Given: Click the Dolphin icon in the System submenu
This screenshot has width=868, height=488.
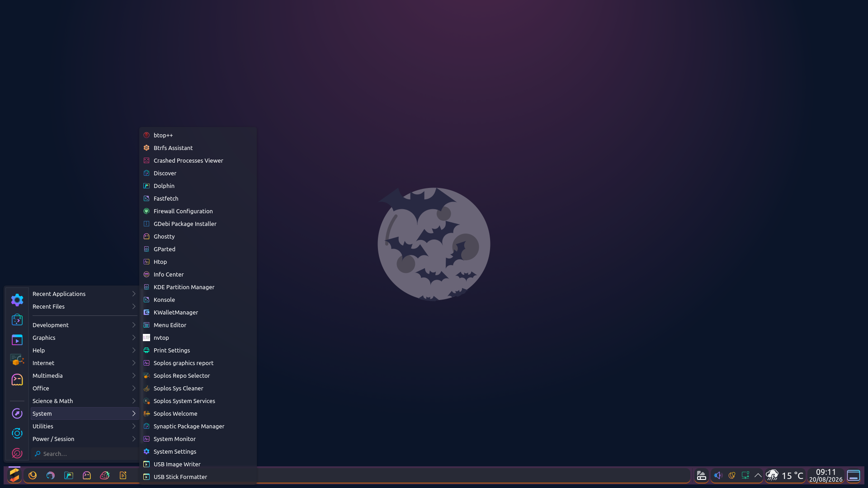Looking at the screenshot, I should (x=146, y=186).
